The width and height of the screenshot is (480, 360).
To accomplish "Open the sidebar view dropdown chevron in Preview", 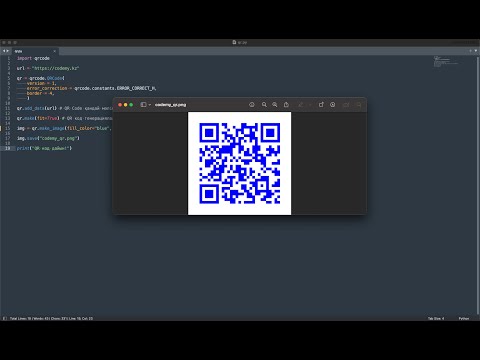I will 150,105.
